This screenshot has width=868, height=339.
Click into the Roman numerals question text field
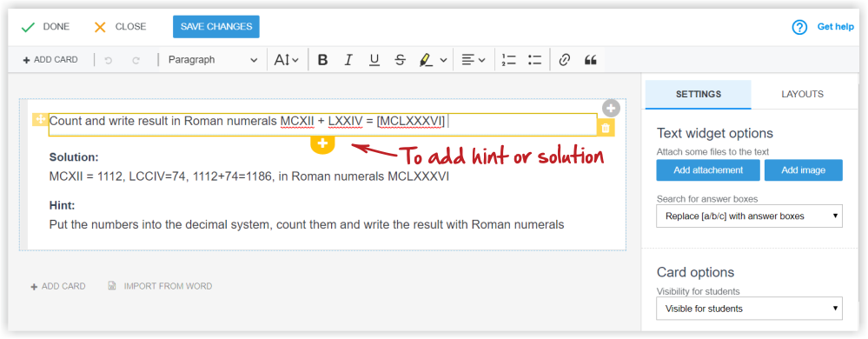322,124
